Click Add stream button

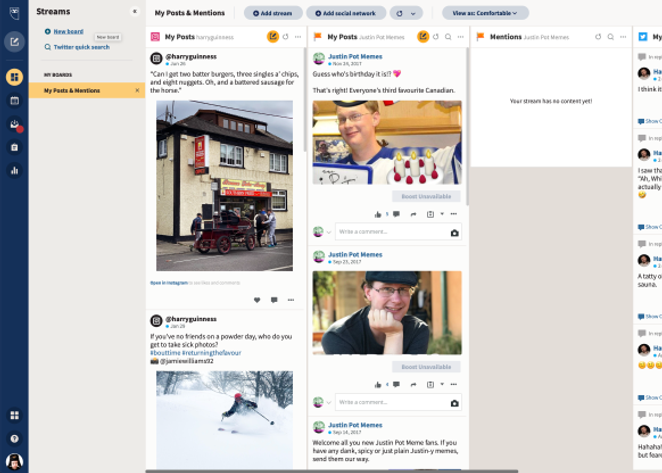[x=273, y=13]
